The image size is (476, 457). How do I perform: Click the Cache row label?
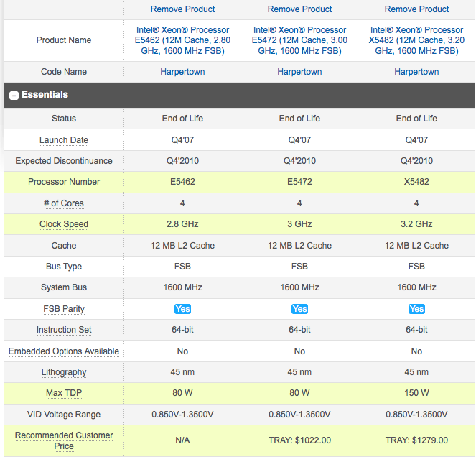[64, 246]
